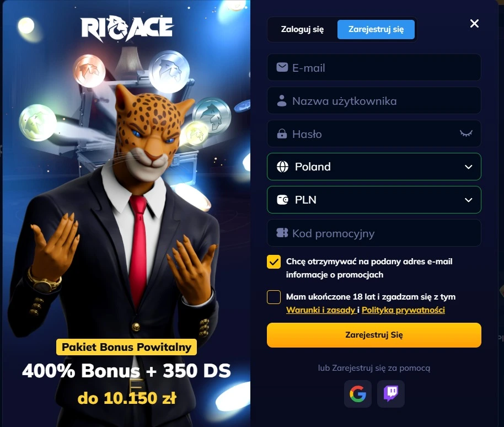Click the Twitch sign-up icon
Viewport: 504px width, 427px height.
point(391,394)
